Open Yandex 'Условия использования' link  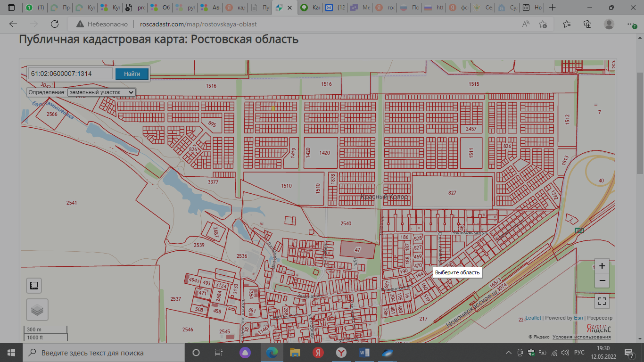click(x=581, y=337)
